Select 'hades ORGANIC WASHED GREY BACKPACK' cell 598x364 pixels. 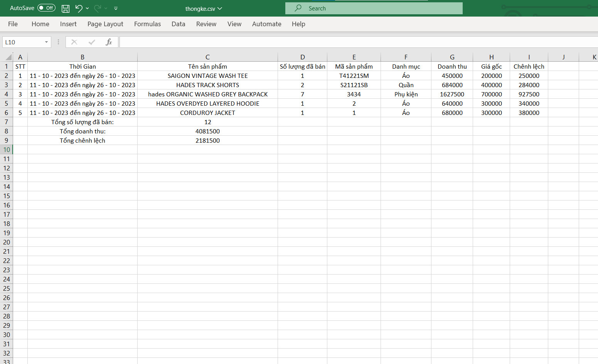tap(207, 94)
